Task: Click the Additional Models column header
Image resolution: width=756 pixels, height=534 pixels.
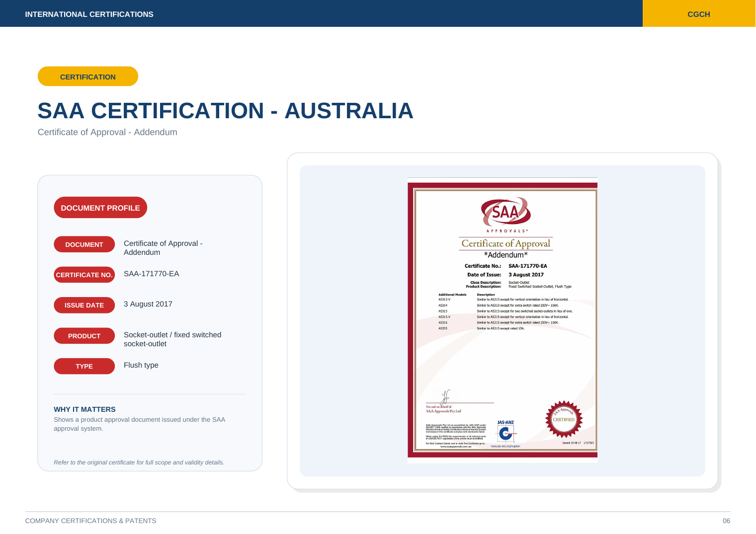Action: [452, 295]
